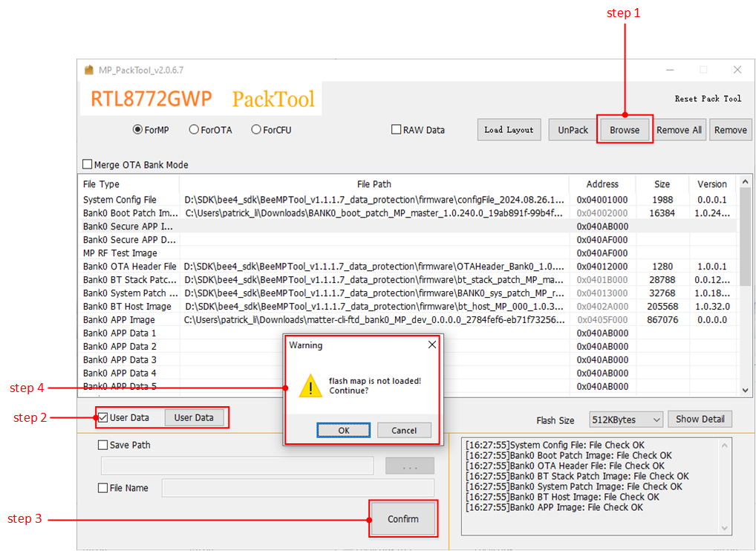Select the ForCFU radio option

(x=257, y=130)
